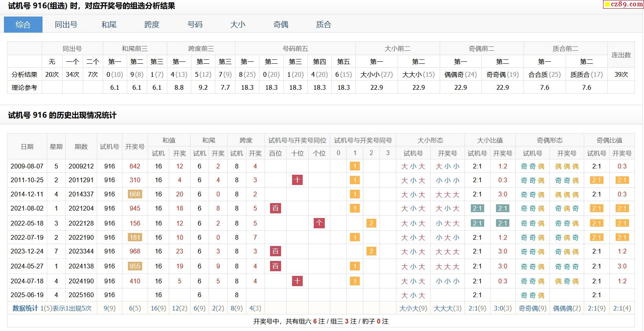
Task: Click the teal 2:1 试机号 ratio in 2021-08-02 row
Action: [477, 208]
